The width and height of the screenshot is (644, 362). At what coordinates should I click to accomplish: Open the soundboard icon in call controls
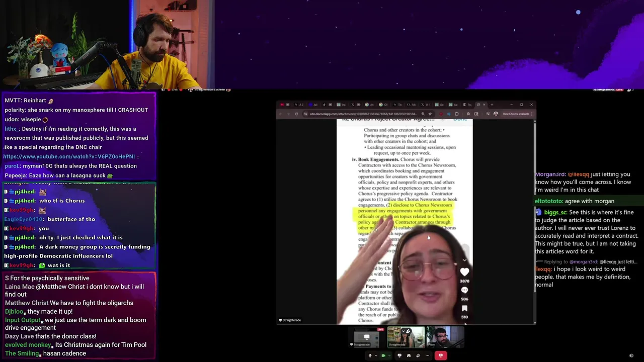click(418, 355)
